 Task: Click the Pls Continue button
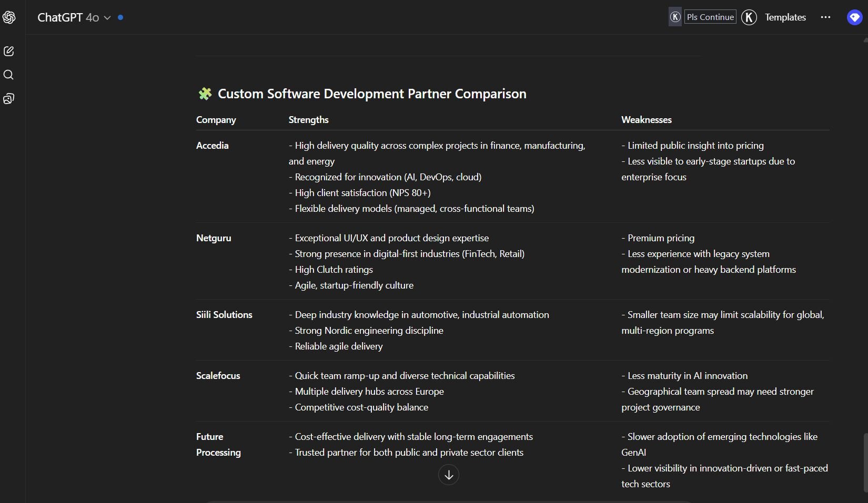tap(710, 17)
